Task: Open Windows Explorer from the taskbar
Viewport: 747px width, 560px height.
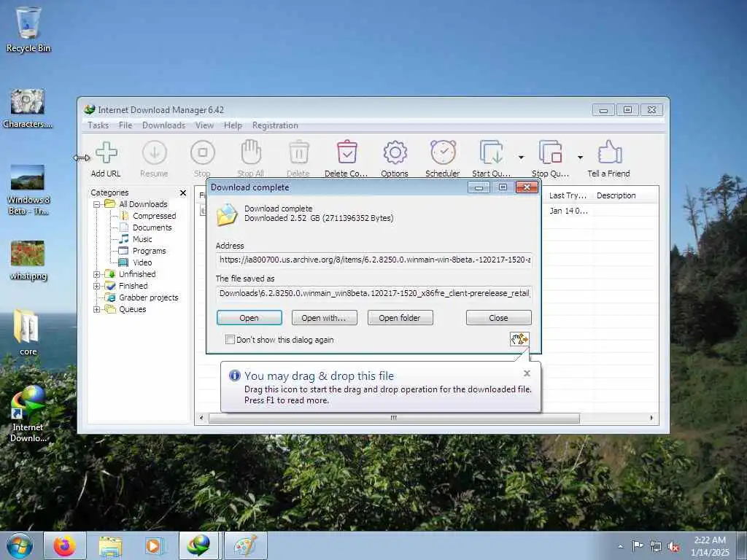Action: [x=110, y=545]
